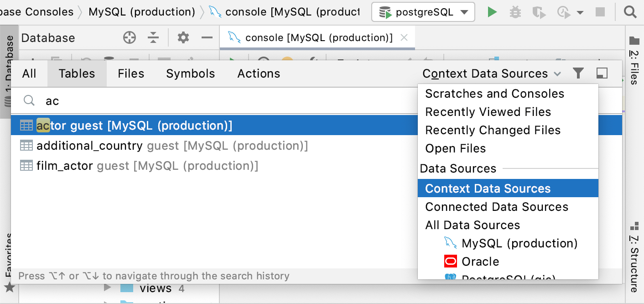Collapse all in the Database panel

[153, 38]
